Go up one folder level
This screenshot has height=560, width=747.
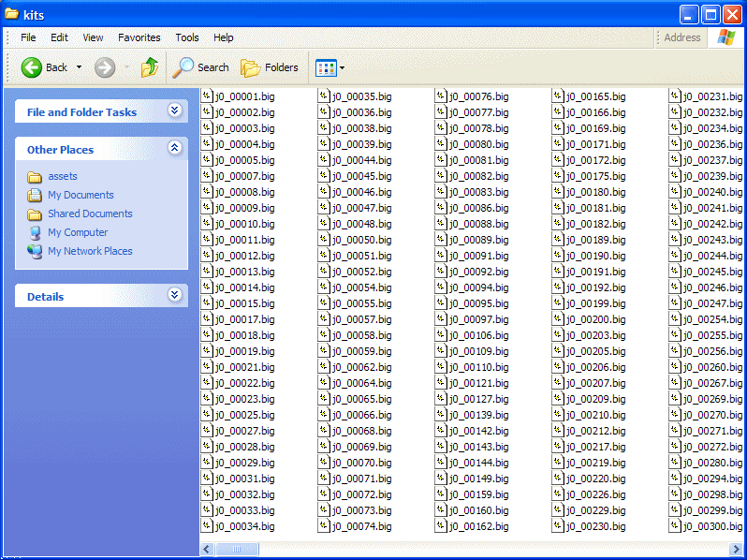coord(150,67)
